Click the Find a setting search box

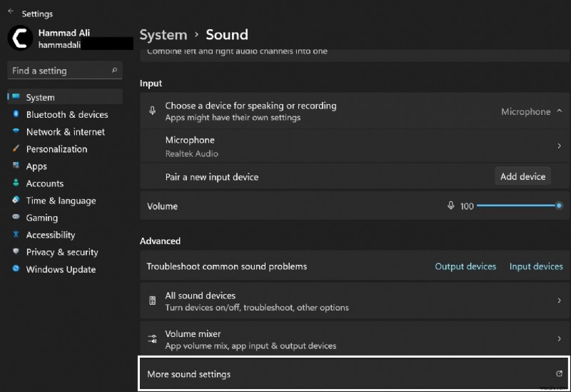65,70
